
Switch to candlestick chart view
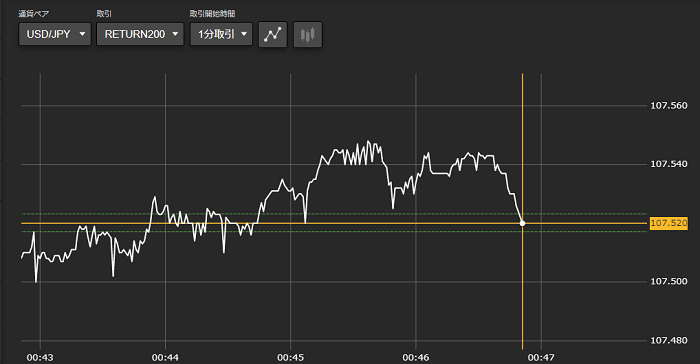tap(308, 34)
